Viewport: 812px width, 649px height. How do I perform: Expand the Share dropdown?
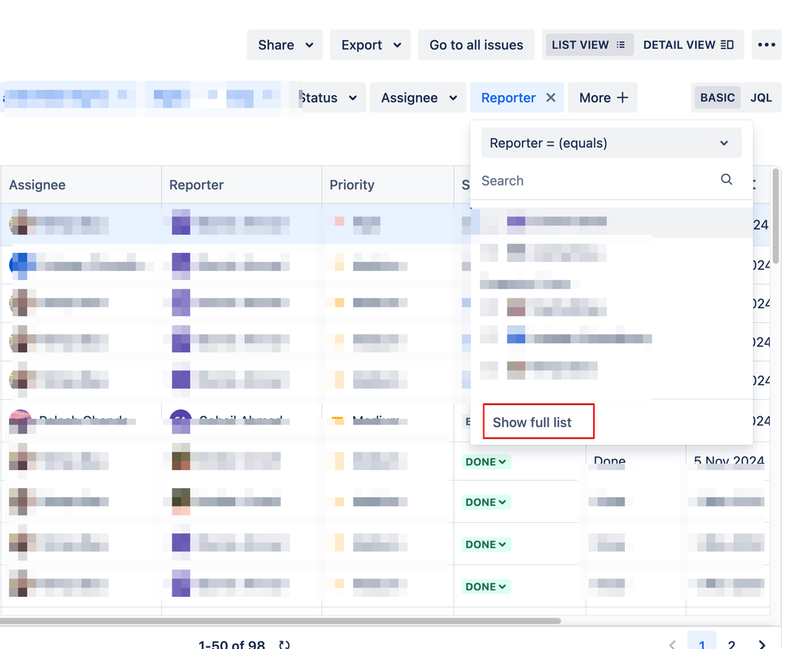click(285, 45)
